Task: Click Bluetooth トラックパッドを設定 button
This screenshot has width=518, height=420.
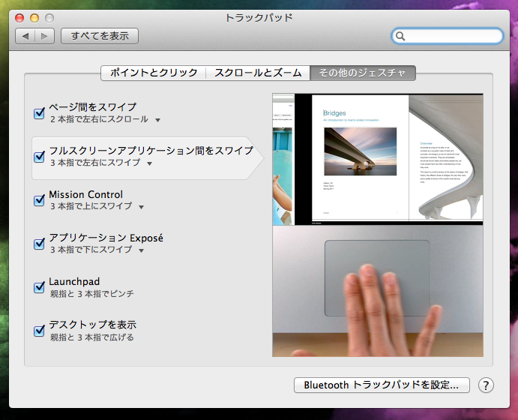Action: click(382, 385)
